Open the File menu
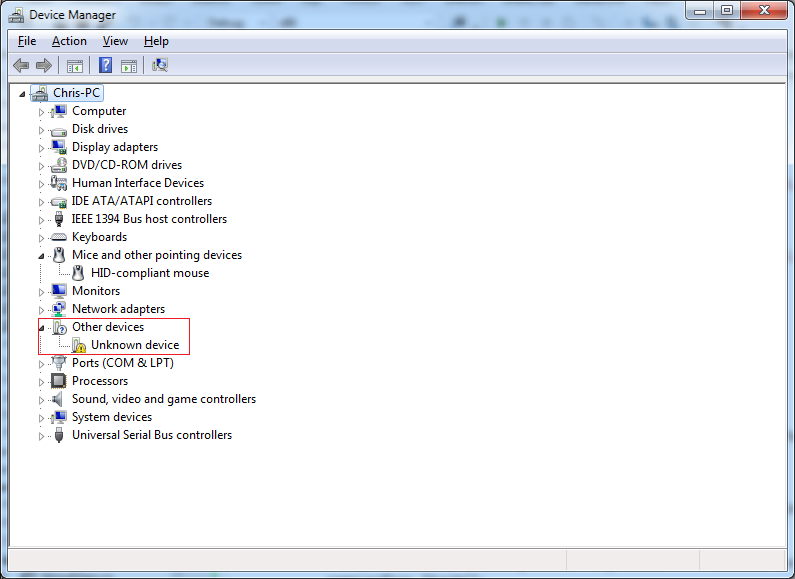The image size is (795, 579). [x=27, y=41]
